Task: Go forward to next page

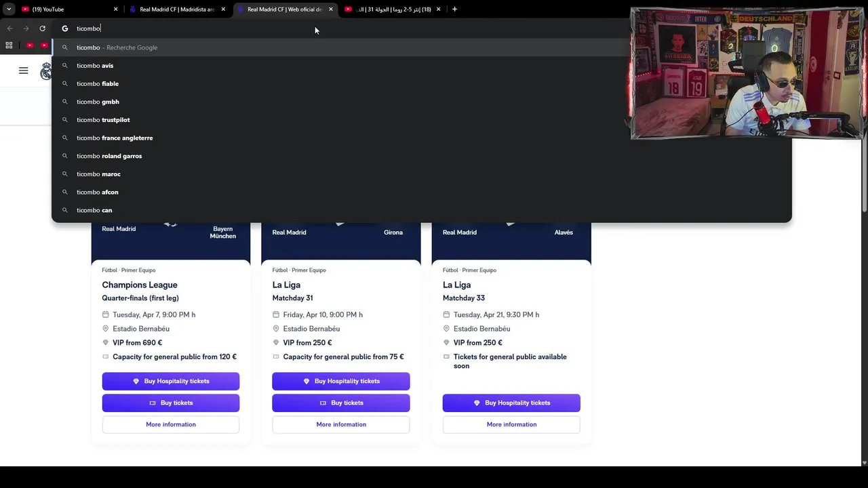Action: tap(26, 28)
